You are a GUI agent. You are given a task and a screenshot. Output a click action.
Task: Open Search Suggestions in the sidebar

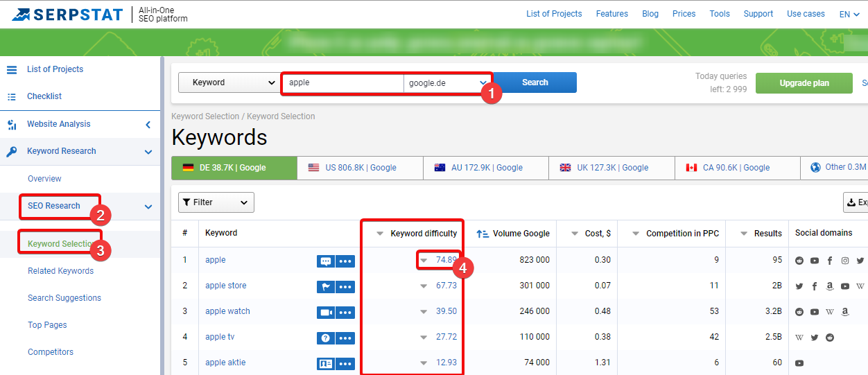tap(64, 298)
